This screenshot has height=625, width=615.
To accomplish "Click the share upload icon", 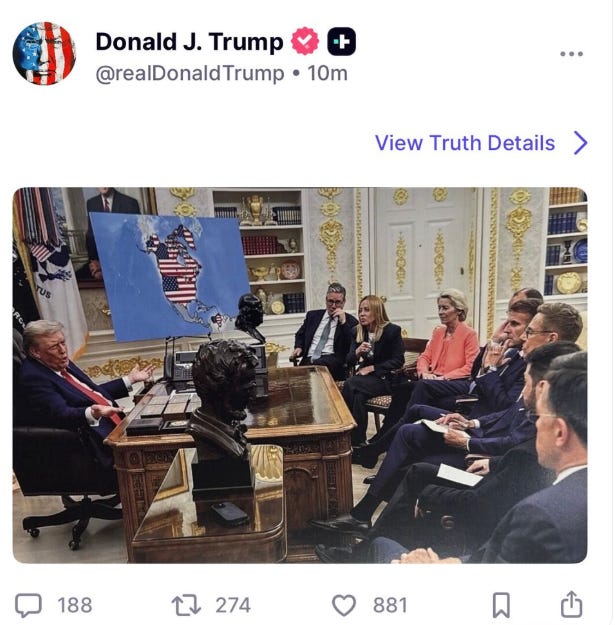I will (572, 604).
